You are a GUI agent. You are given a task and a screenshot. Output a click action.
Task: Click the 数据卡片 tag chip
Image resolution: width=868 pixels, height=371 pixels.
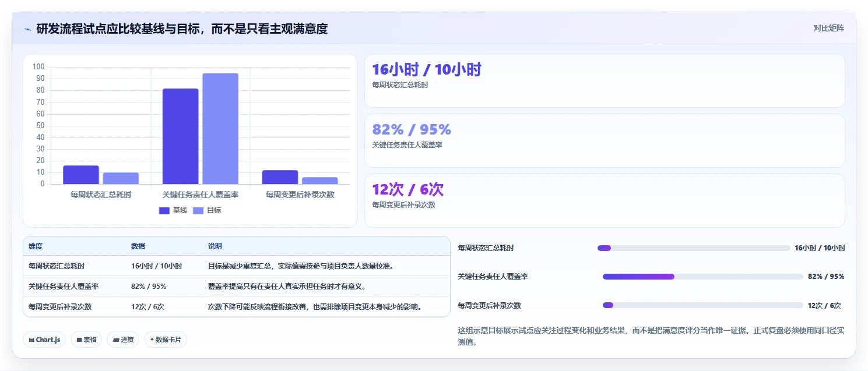(x=166, y=340)
